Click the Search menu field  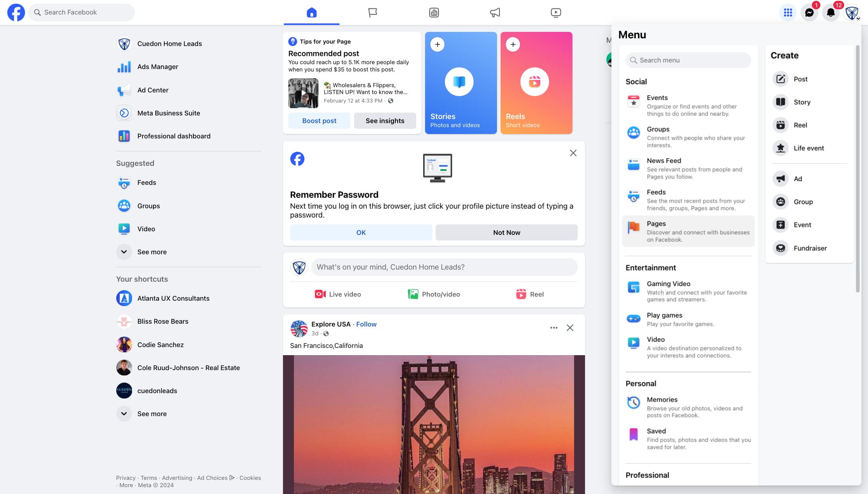point(688,60)
